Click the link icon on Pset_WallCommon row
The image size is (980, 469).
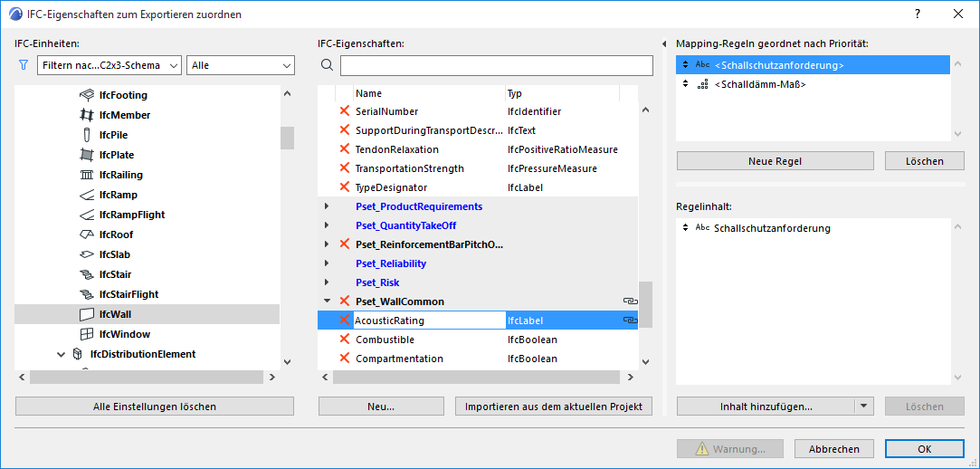tap(630, 301)
